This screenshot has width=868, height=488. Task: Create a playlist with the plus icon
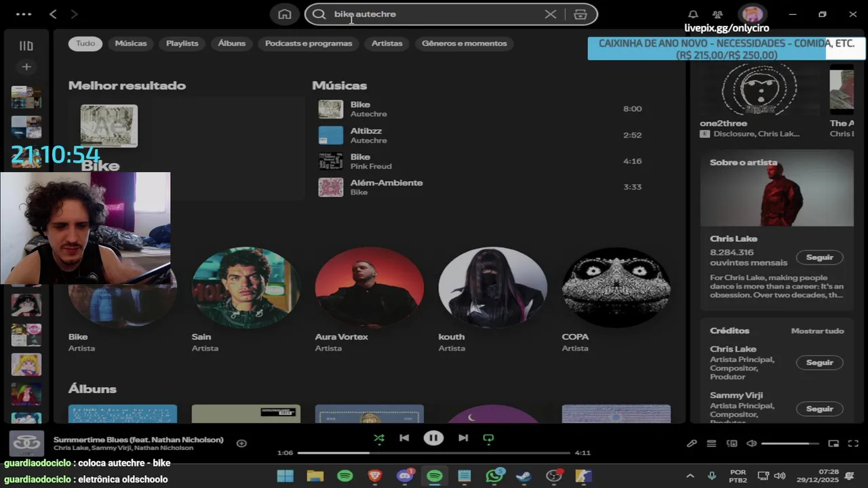point(26,66)
